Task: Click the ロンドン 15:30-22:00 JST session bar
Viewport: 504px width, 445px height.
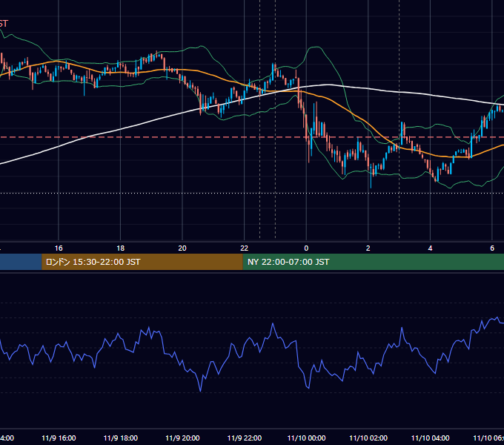Action: [142, 262]
